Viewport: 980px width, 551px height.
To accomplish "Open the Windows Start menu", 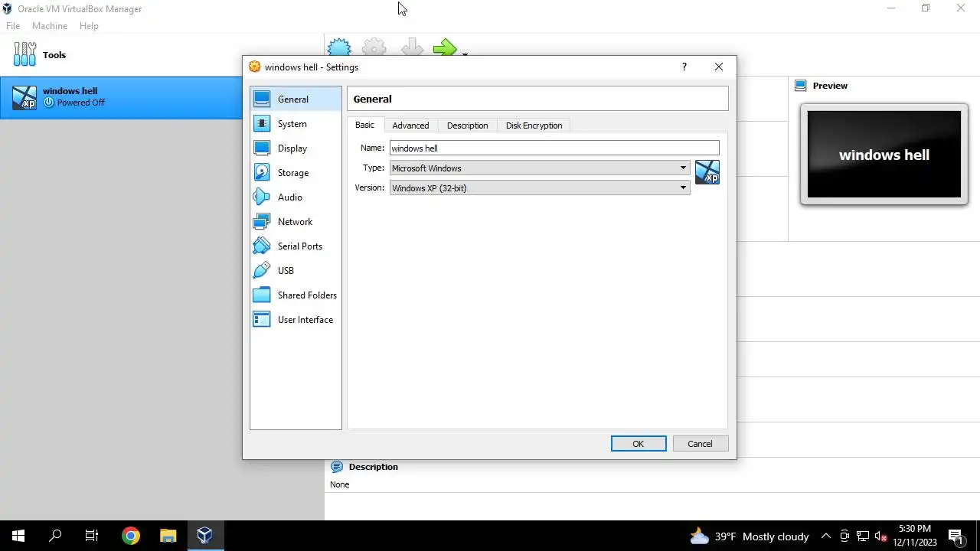I will pyautogui.click(x=18, y=536).
